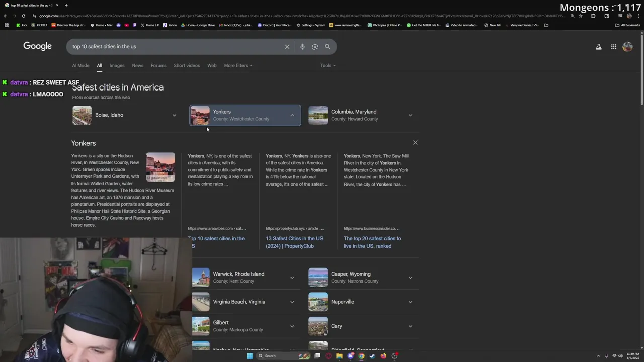Image resolution: width=644 pixels, height=362 pixels.
Task: Click the Google logo
Action: click(x=38, y=46)
